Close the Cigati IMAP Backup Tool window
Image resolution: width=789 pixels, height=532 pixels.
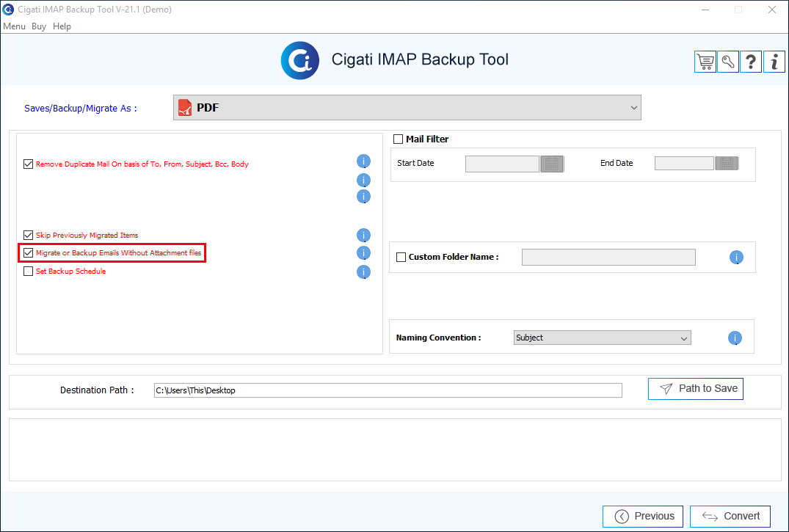(x=772, y=10)
